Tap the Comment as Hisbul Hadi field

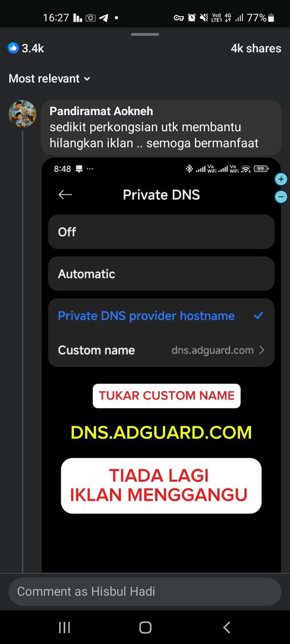[x=145, y=592]
